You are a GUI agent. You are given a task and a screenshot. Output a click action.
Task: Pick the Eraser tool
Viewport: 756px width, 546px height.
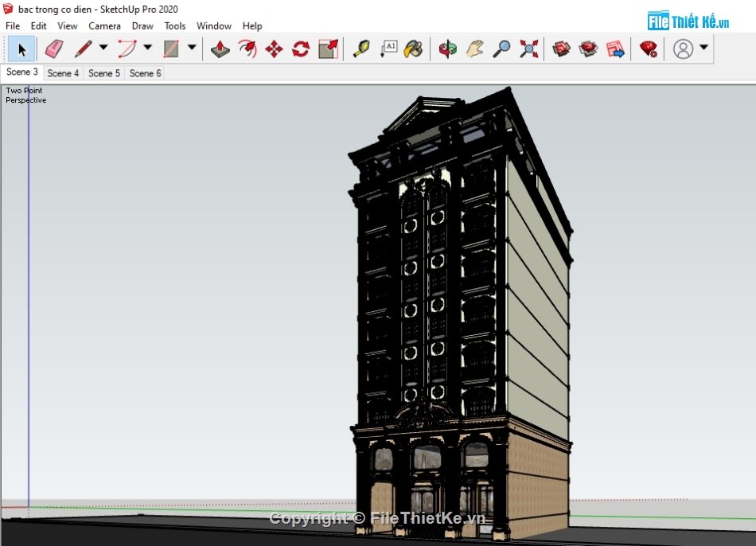[x=53, y=49]
